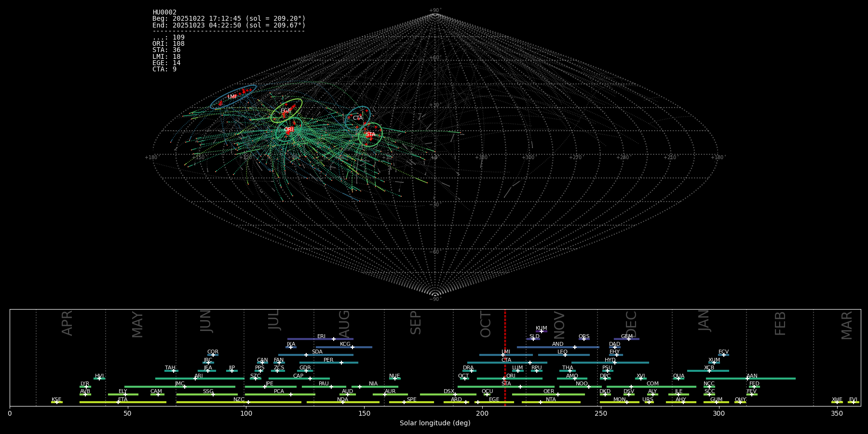Click the 'ORI: 108' count in legend
This screenshot has width=868, height=434.
click(168, 44)
